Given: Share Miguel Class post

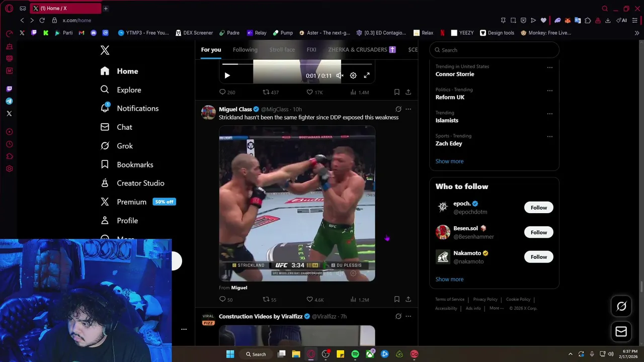Looking at the screenshot, I should click(408, 299).
